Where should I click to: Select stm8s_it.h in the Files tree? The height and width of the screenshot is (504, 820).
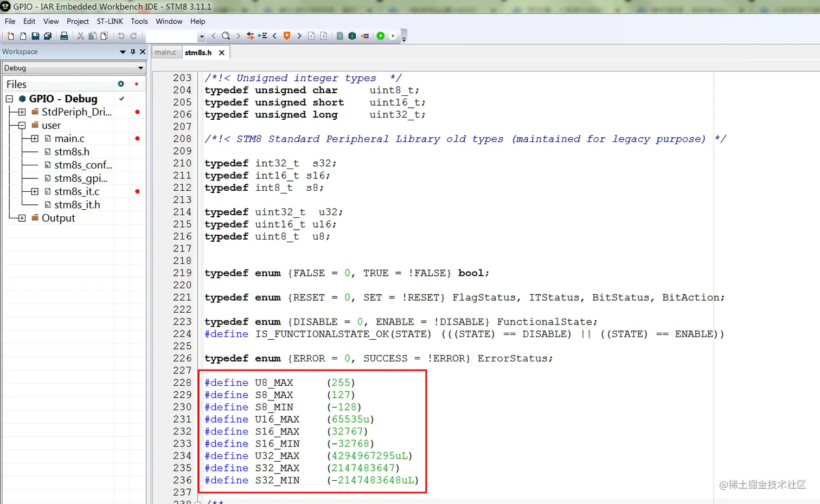pos(77,205)
